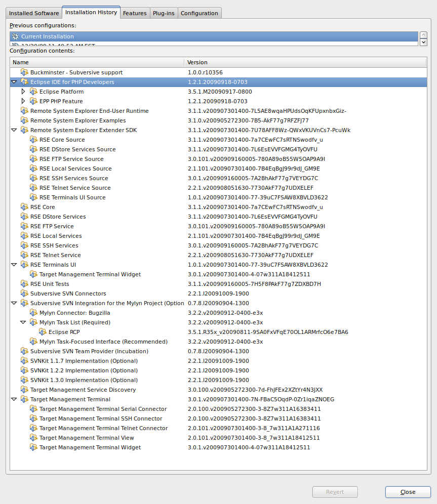Image resolution: width=437 pixels, height=504 pixels.
Task: Click the Mylyn Task-Focused Interface icon
Action: click(33, 342)
